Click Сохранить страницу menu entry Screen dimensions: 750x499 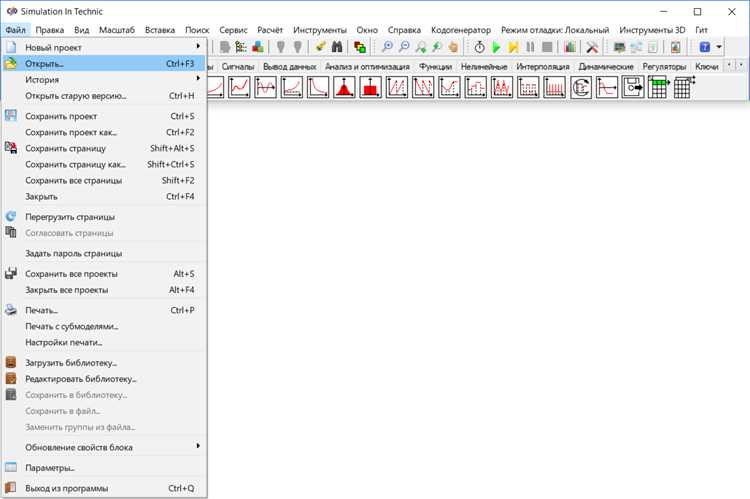[x=104, y=148]
